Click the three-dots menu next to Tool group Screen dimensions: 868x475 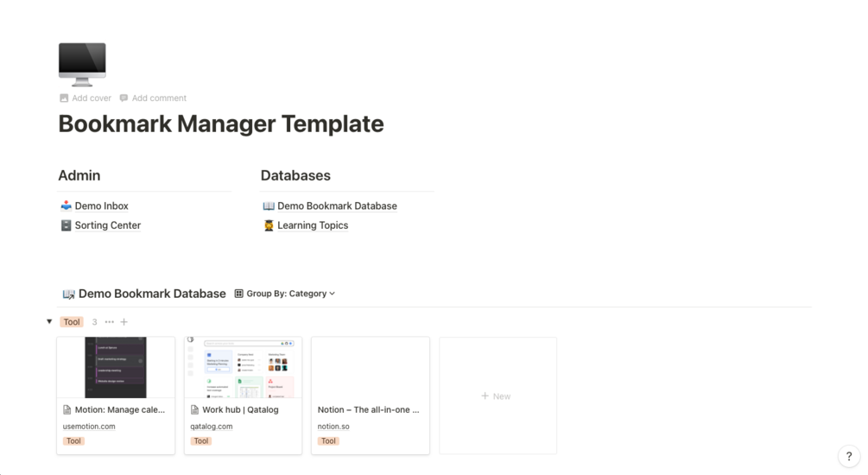pyautogui.click(x=109, y=322)
